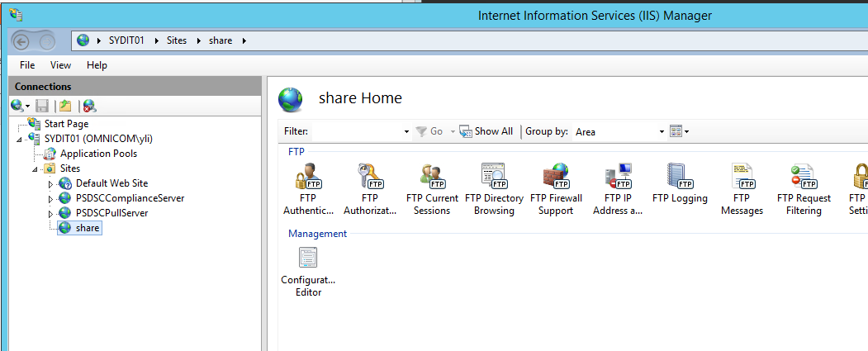The width and height of the screenshot is (868, 351).
Task: Expand Default Web Site node
Action: 51,184
